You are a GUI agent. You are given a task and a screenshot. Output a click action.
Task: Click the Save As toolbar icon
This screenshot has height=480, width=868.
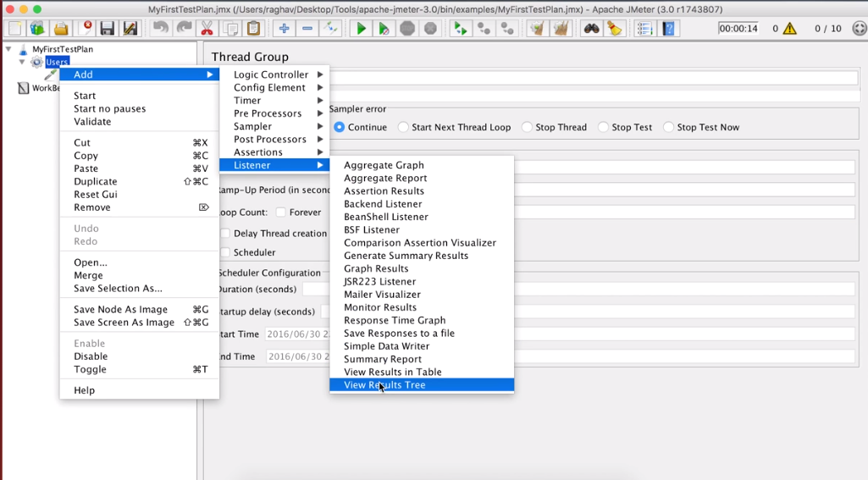pyautogui.click(x=130, y=28)
